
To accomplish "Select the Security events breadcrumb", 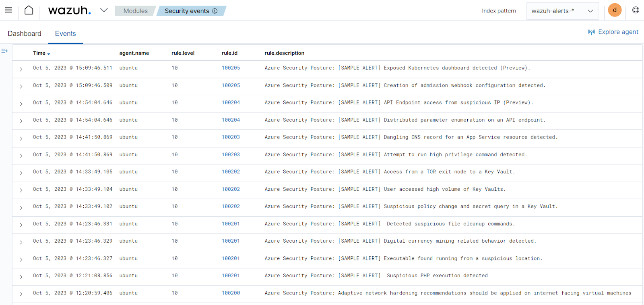I will [191, 11].
